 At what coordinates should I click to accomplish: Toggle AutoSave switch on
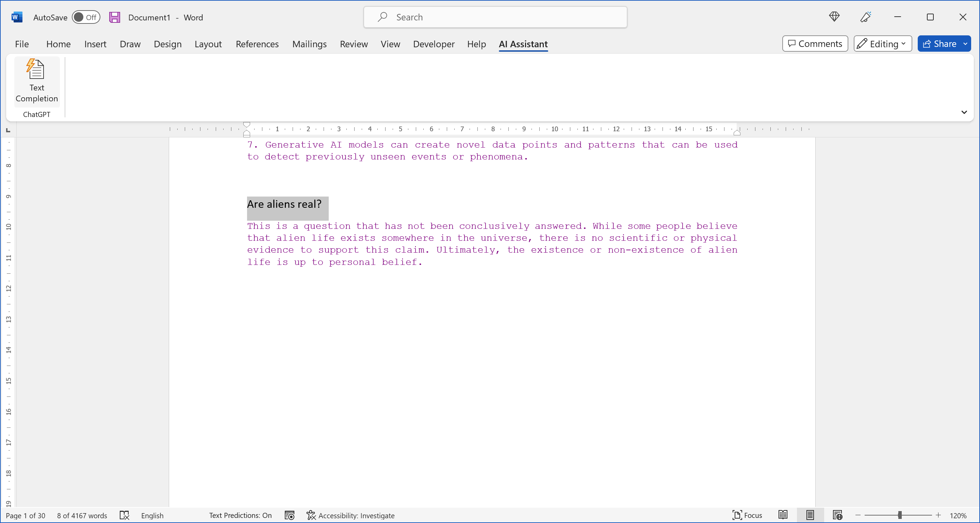[x=86, y=17]
